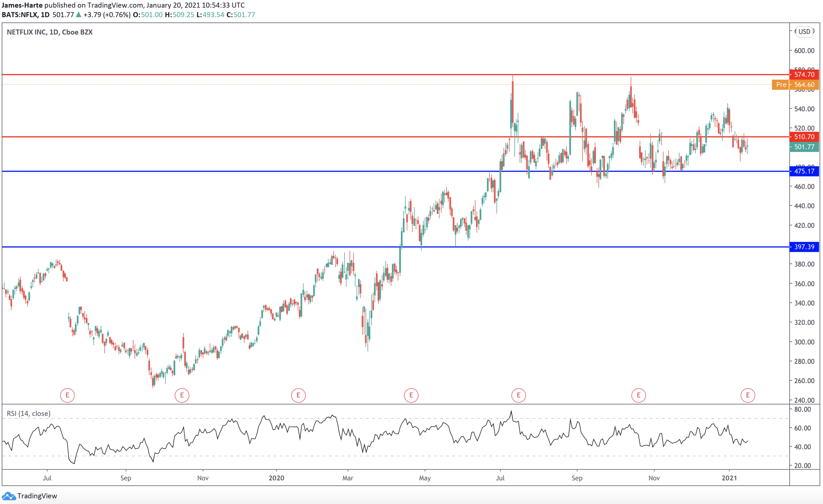The image size is (823, 504).
Task: Select the 2021 label on the time axis
Action: pyautogui.click(x=730, y=478)
